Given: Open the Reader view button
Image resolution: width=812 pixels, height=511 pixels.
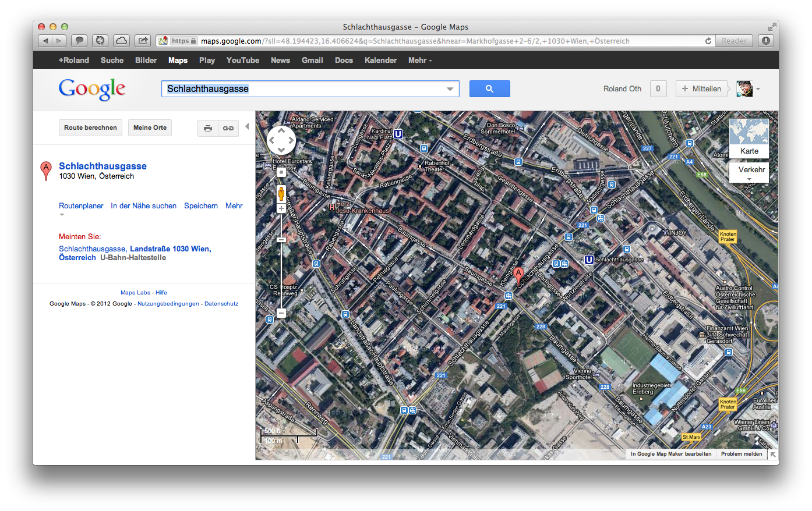Looking at the screenshot, I should point(734,41).
